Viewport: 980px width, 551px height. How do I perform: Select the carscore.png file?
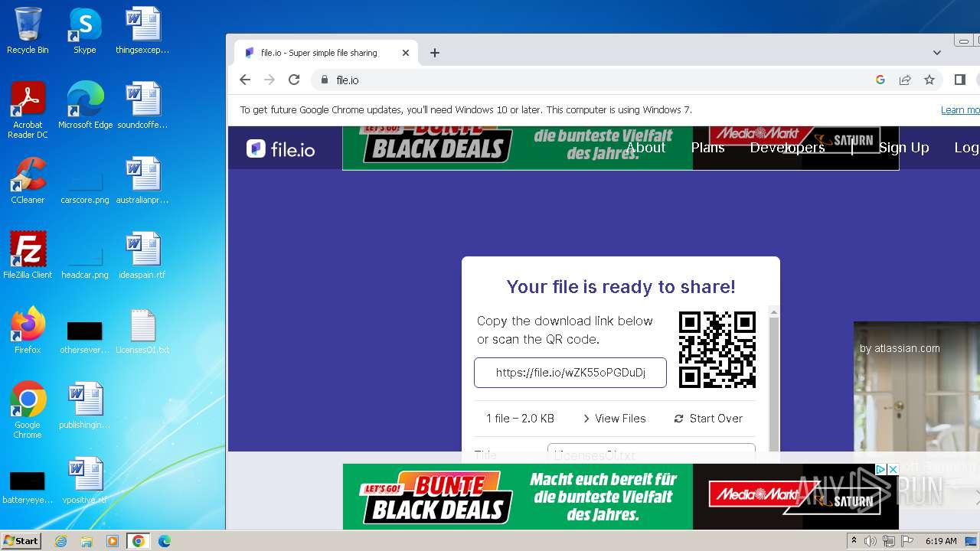pyautogui.click(x=85, y=187)
